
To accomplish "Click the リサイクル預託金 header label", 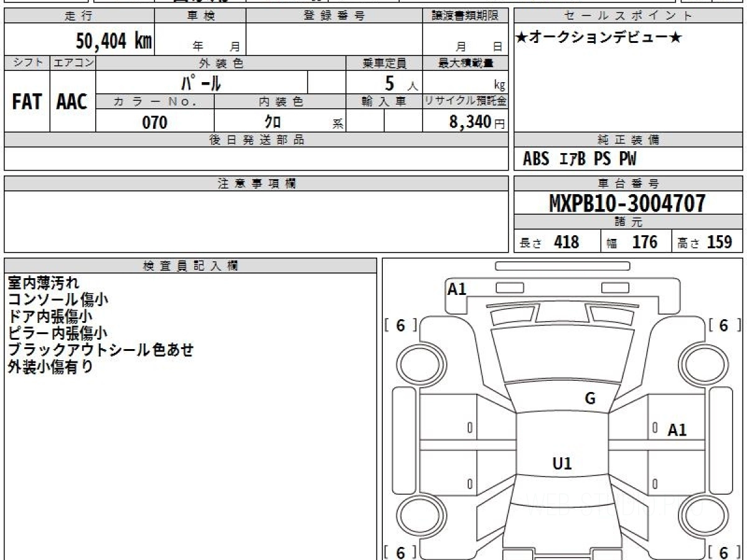I will click(466, 102).
